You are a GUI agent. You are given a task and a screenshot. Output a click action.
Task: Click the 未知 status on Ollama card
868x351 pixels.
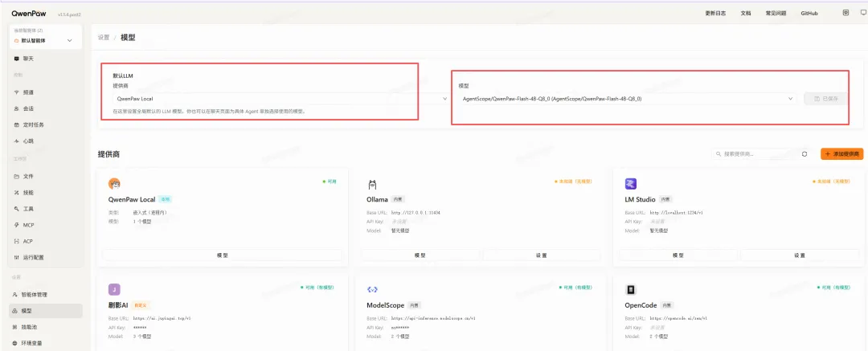[573, 182]
